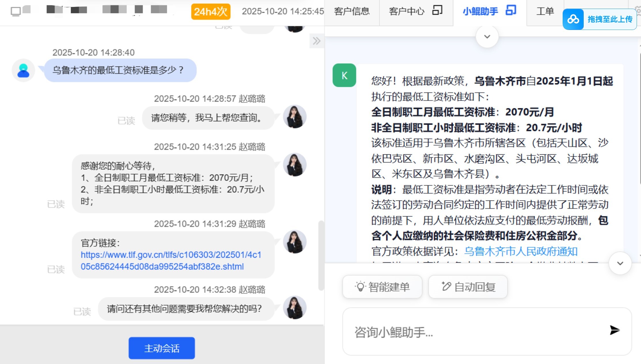Click the pop-out icon beside 客户中心 tab
This screenshot has height=364, width=641.
tap(437, 10)
